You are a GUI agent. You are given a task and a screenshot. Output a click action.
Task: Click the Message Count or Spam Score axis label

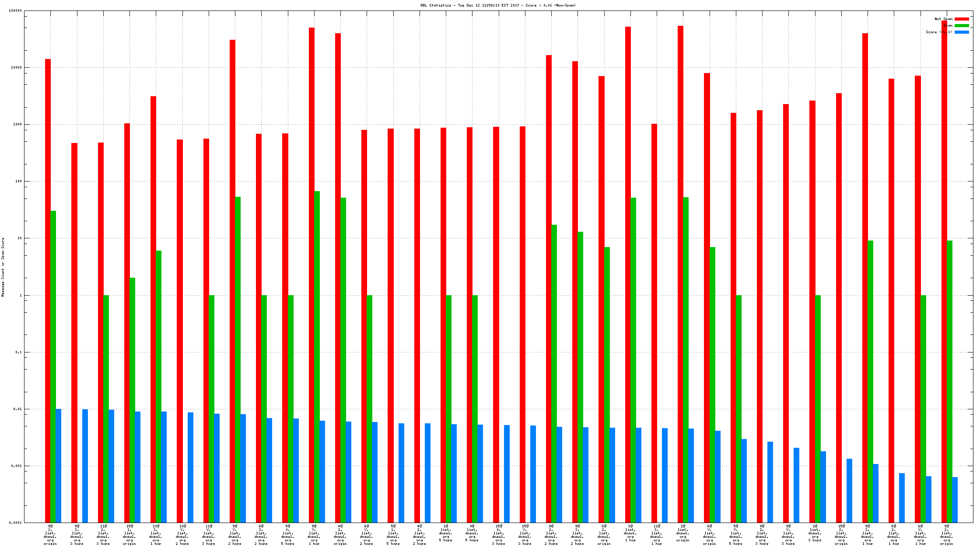3,267
